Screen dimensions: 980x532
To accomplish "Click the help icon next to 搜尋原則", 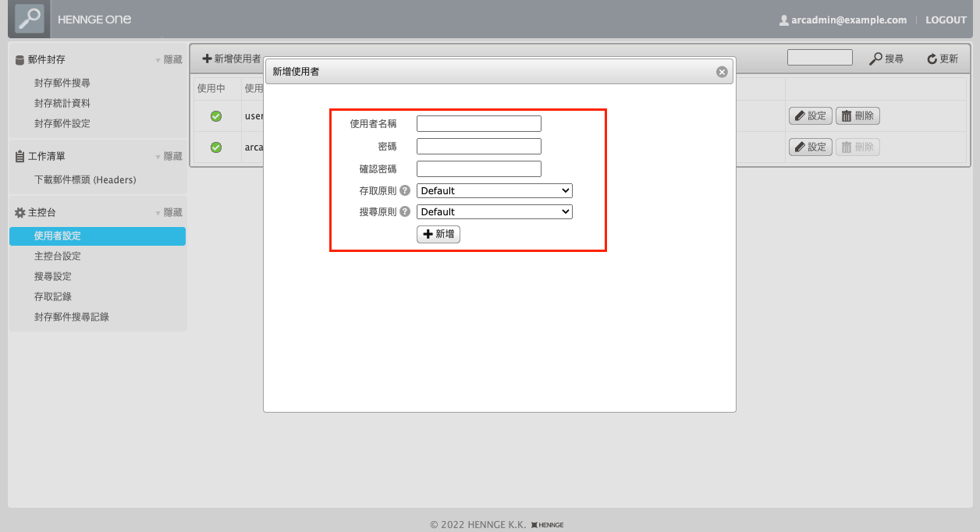I will pos(405,211).
